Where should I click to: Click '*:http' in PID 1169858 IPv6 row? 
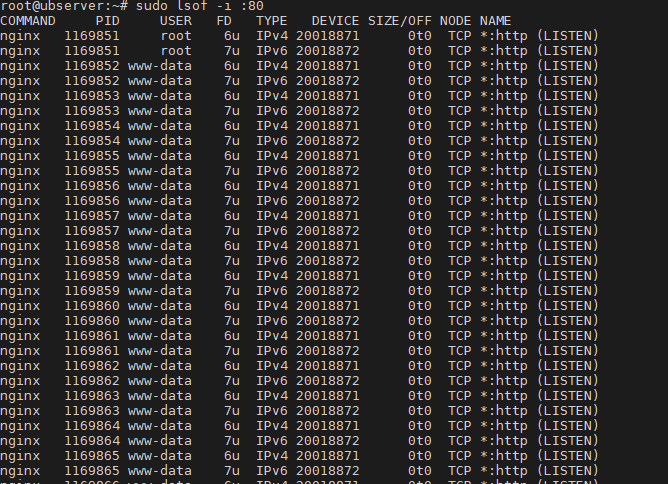[504, 261]
